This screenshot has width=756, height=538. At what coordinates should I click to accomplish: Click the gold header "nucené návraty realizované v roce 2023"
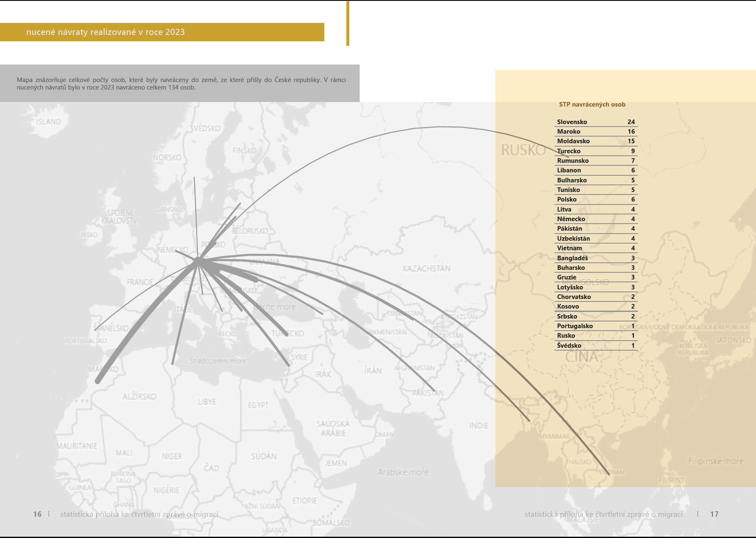point(105,32)
